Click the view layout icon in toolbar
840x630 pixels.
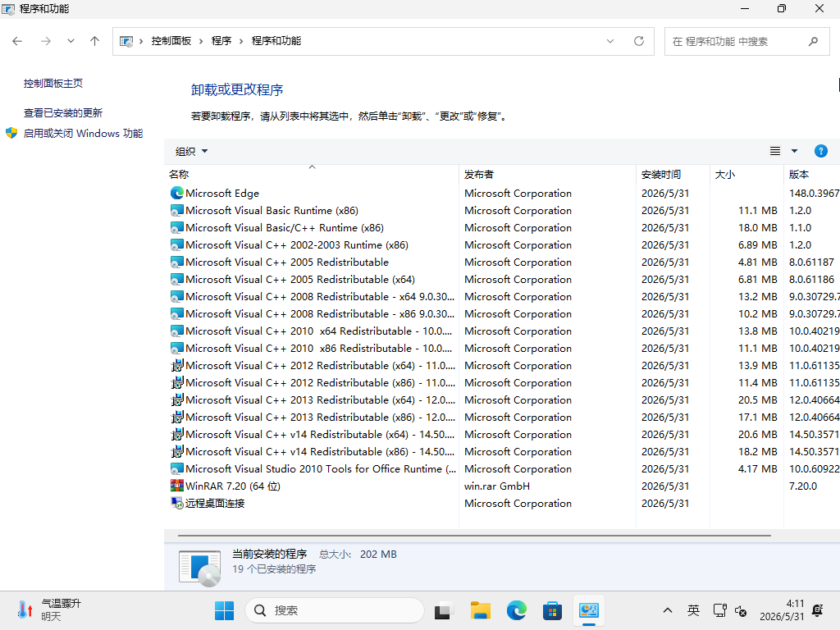(x=774, y=151)
